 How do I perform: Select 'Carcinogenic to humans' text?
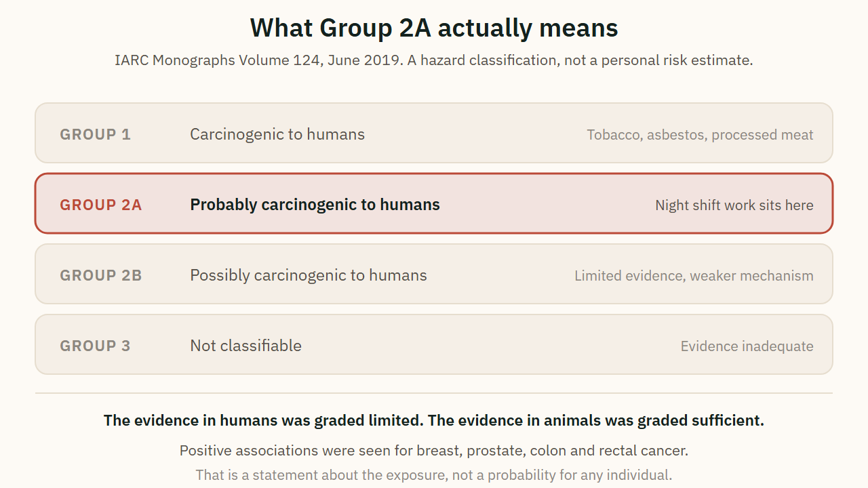(277, 134)
